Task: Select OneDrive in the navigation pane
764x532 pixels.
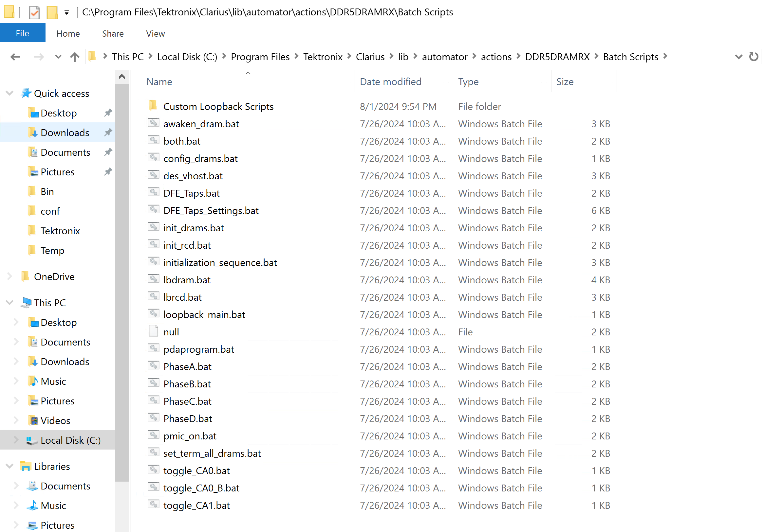Action: (x=54, y=276)
